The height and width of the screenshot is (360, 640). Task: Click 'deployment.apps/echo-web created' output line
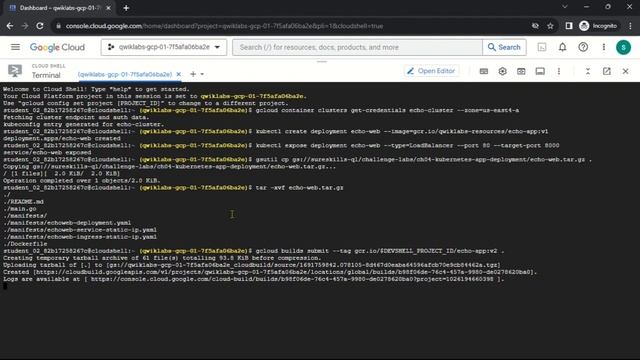tap(62, 138)
